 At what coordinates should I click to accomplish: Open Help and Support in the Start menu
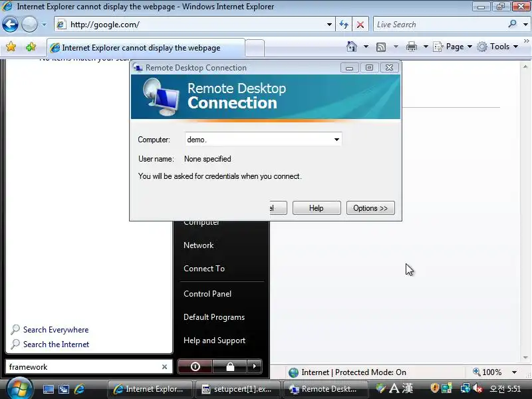(x=214, y=340)
